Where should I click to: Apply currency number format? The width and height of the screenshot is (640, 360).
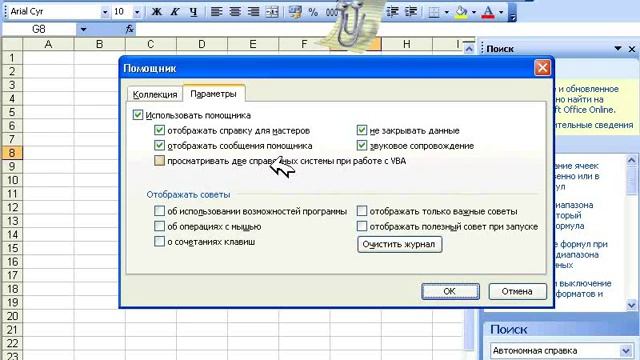click(x=295, y=12)
